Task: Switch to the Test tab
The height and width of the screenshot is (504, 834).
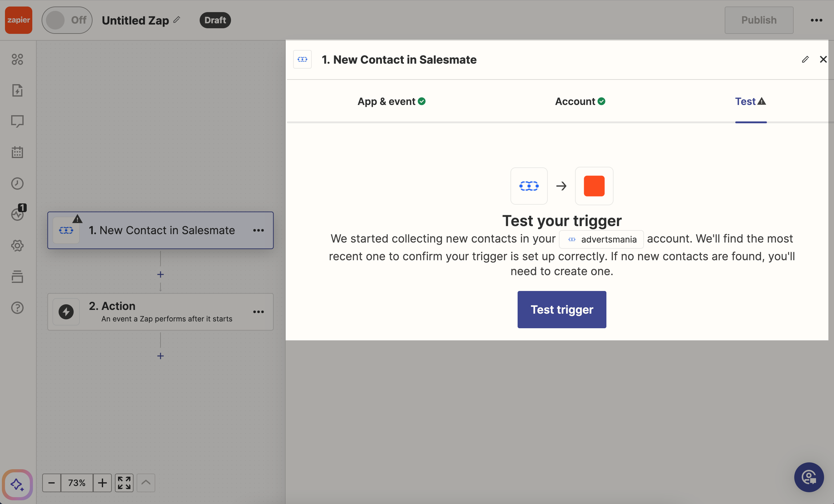Action: (750, 101)
